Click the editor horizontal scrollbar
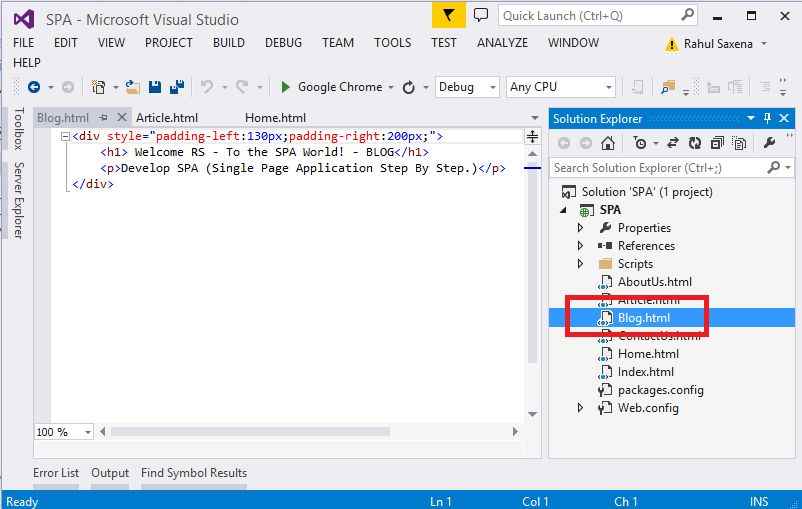 tap(250, 432)
